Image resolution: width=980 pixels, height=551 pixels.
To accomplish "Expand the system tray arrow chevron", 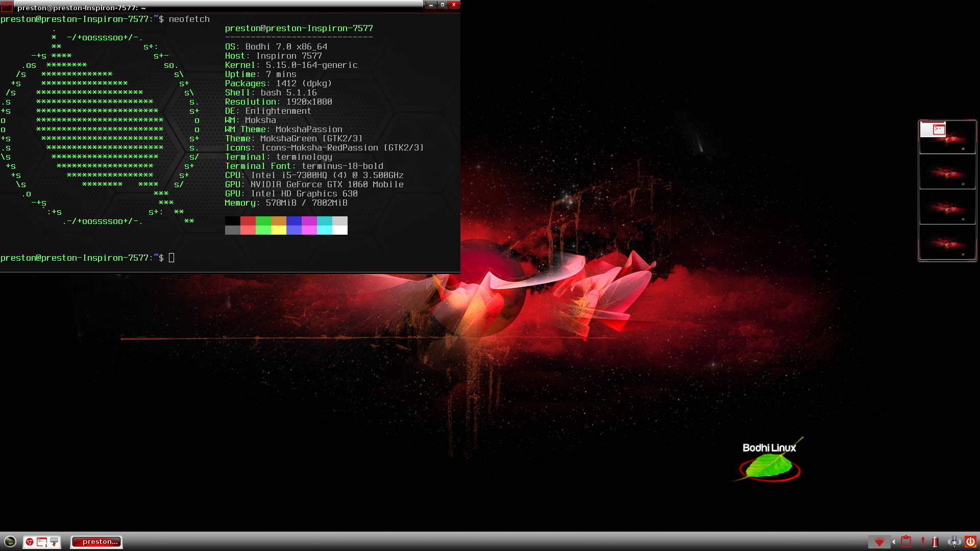I will pos(894,542).
